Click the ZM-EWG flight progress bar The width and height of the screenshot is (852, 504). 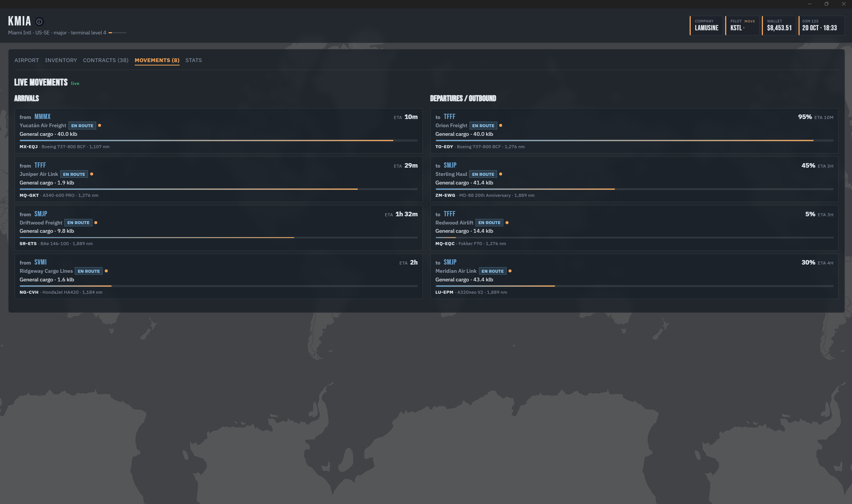pos(634,189)
